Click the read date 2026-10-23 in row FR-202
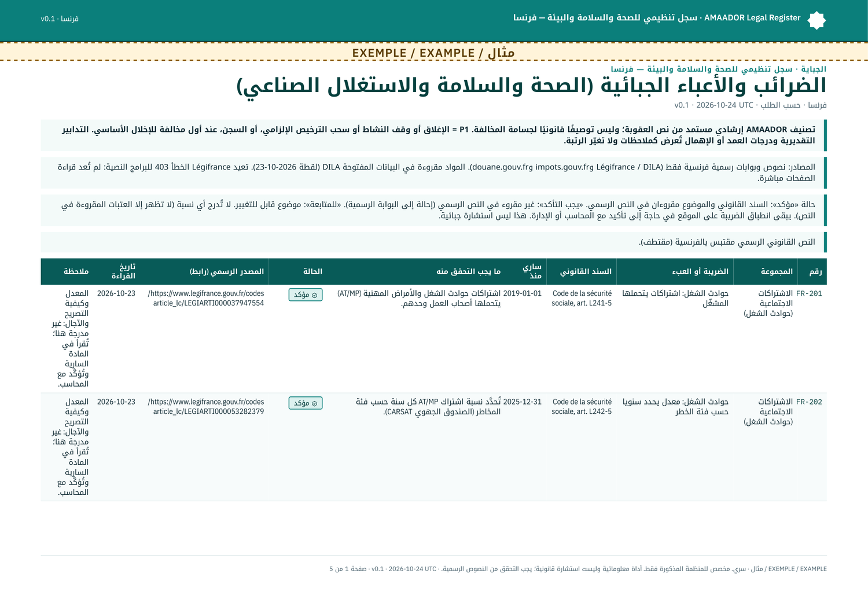The height and width of the screenshot is (614, 868). 116,402
